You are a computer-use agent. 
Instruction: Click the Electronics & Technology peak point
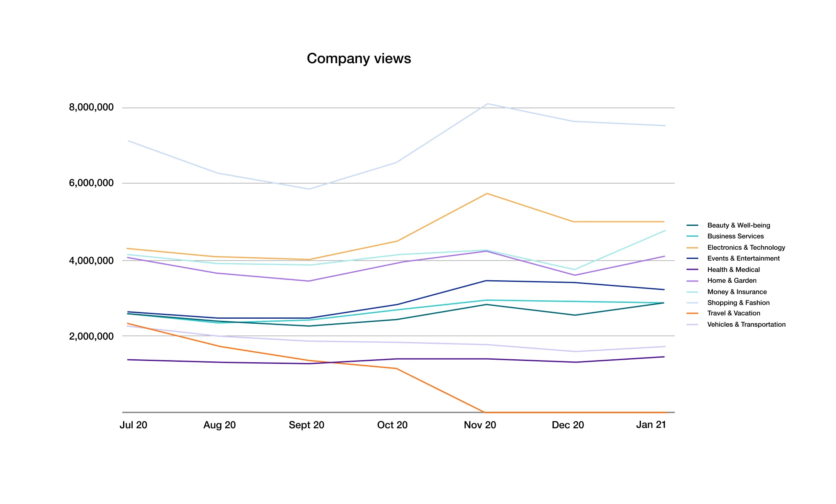487,194
